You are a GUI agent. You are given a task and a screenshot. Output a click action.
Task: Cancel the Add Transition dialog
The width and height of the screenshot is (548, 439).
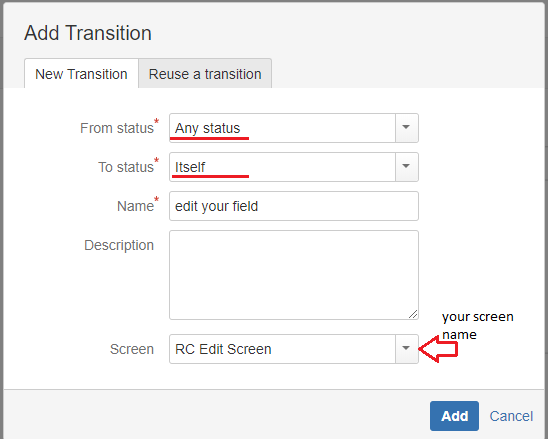511,416
